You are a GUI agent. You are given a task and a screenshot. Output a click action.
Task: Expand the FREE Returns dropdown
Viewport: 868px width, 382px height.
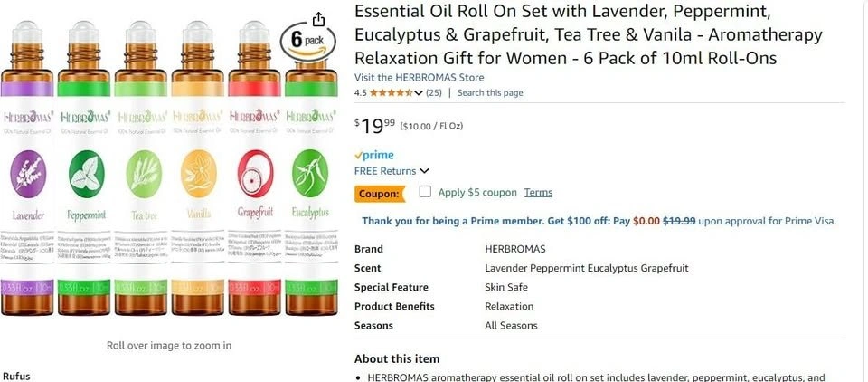[x=392, y=171]
